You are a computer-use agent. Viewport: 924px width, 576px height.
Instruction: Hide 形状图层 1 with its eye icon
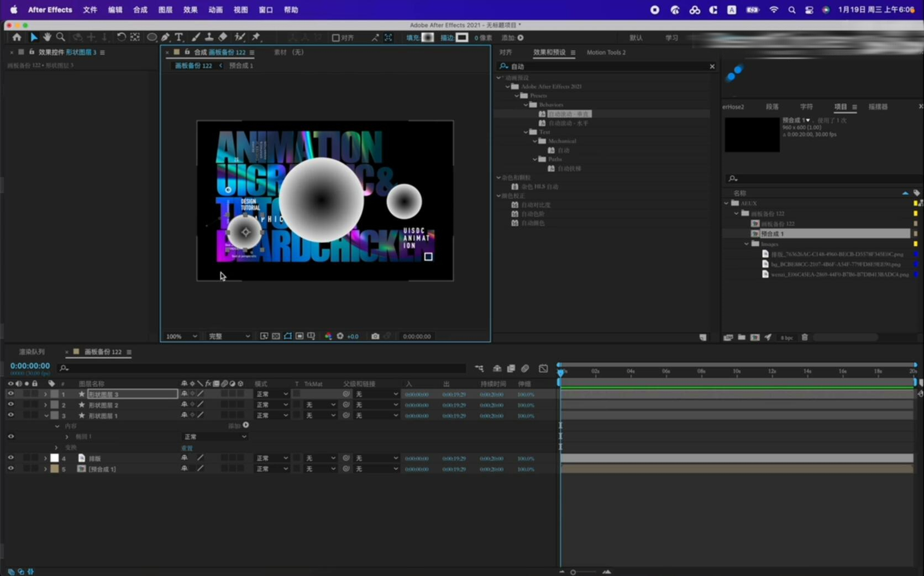pyautogui.click(x=11, y=415)
